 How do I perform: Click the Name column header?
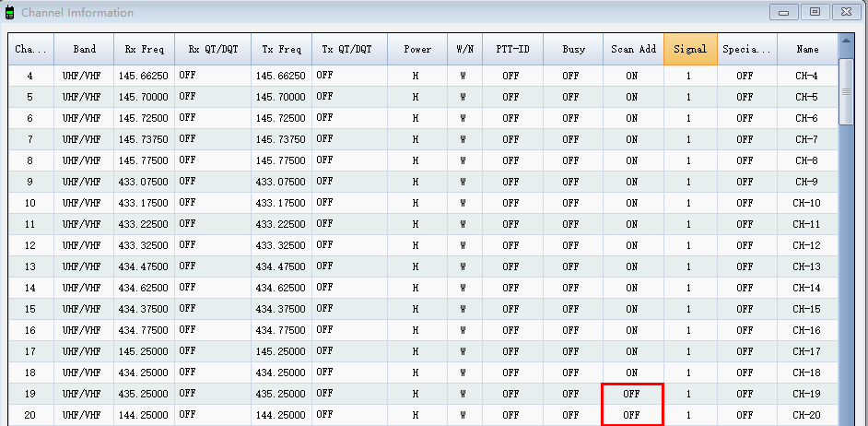coord(808,49)
